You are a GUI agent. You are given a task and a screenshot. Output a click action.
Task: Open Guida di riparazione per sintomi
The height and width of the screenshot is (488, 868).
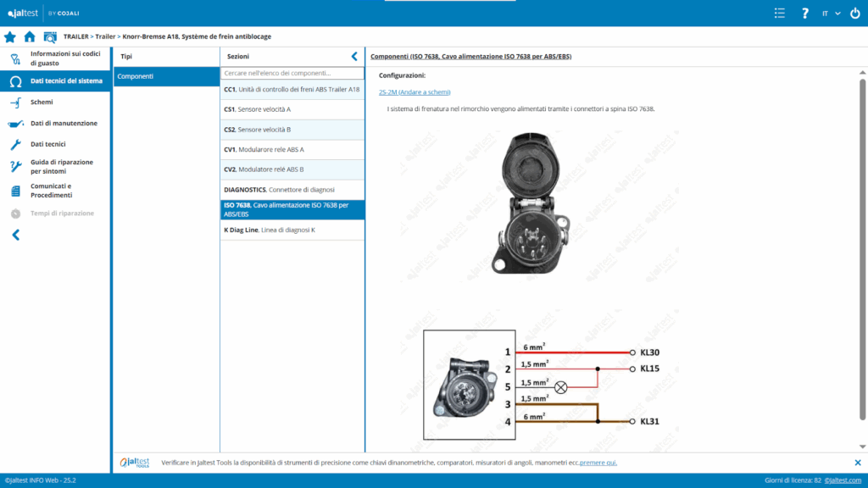(62, 166)
